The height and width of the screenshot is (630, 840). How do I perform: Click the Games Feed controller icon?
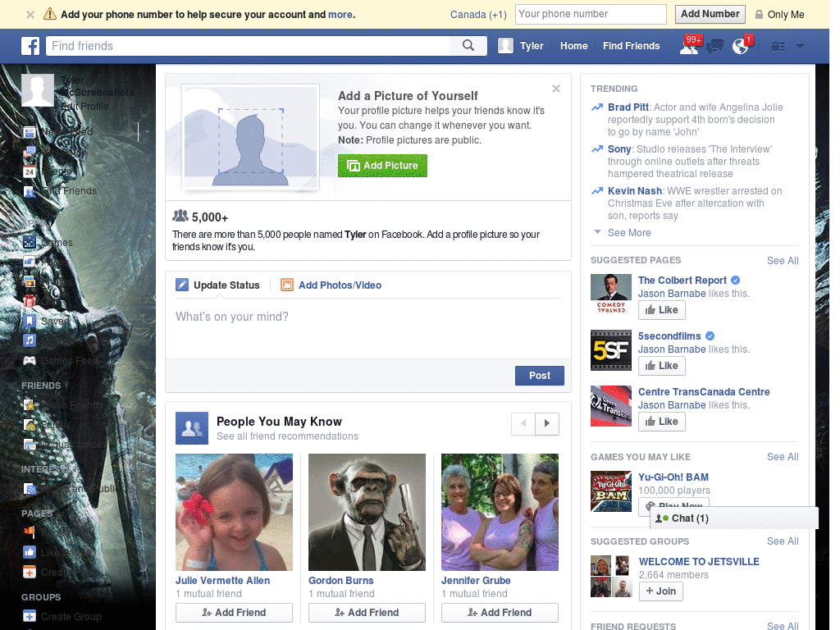click(x=30, y=361)
